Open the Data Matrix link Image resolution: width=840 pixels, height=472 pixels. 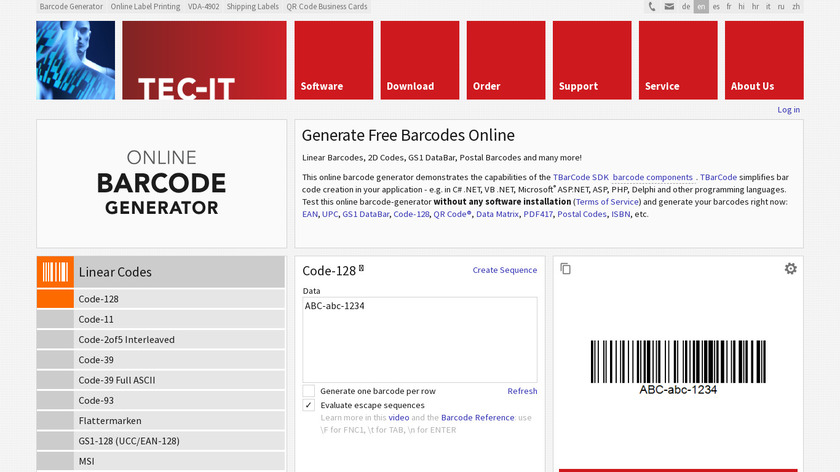click(497, 214)
